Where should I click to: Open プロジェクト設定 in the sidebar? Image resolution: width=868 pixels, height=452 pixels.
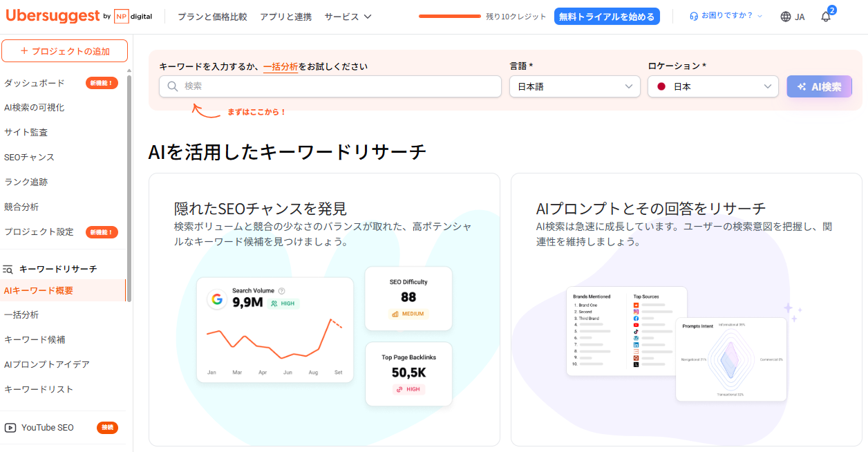39,232
